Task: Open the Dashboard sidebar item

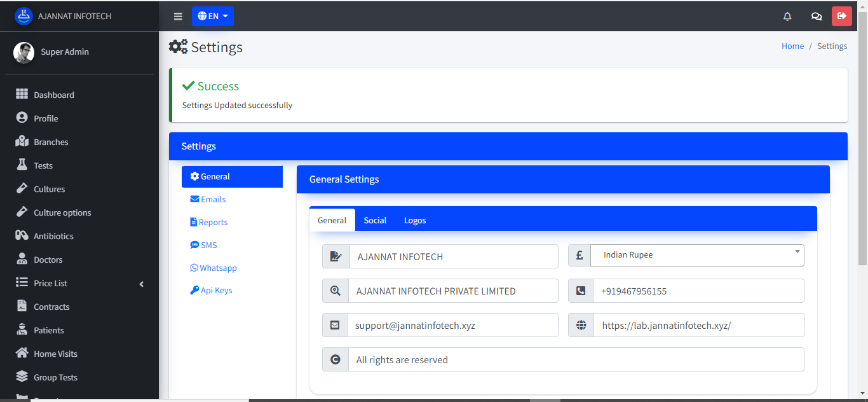Action: [54, 95]
